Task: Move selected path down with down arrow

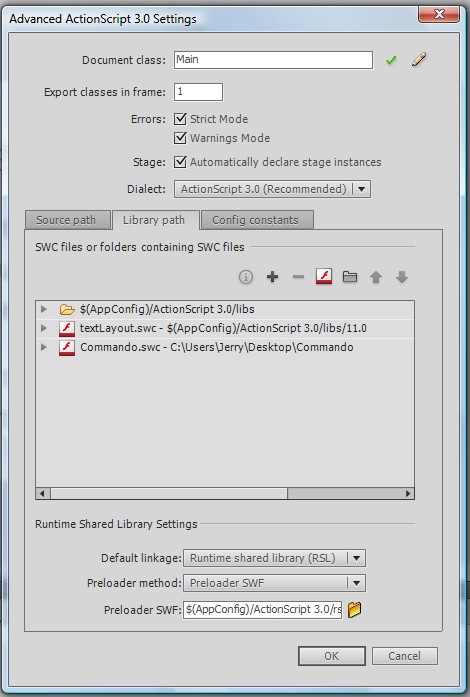Action: pos(402,277)
